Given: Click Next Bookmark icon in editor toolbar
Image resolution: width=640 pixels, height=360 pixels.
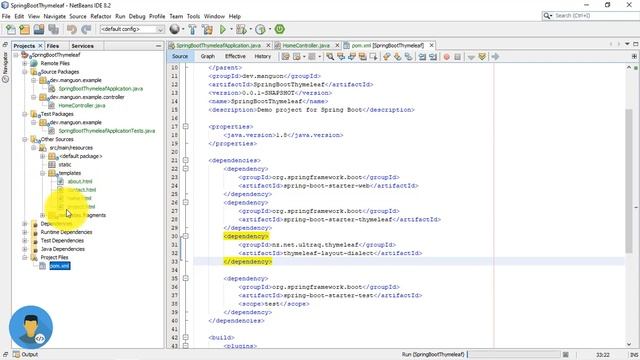Looking at the screenshot, I should (397, 57).
